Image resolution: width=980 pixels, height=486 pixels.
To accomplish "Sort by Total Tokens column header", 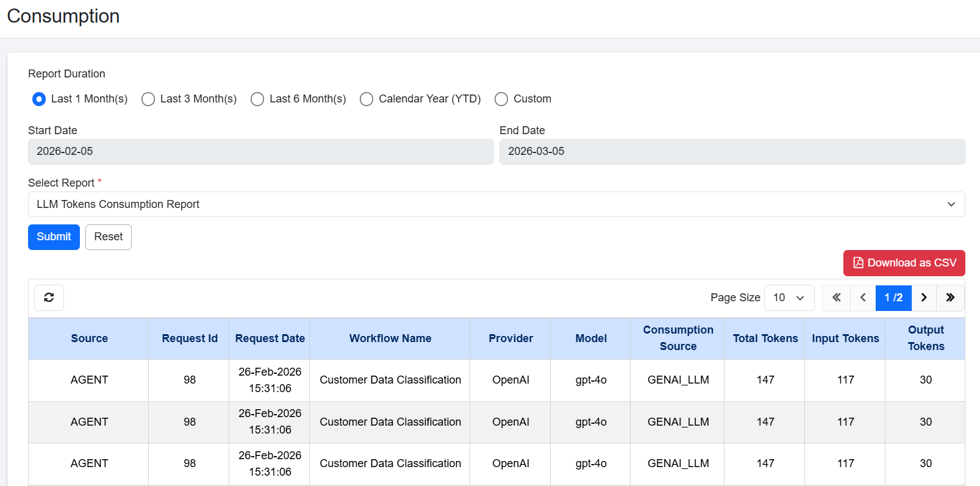I will point(765,338).
